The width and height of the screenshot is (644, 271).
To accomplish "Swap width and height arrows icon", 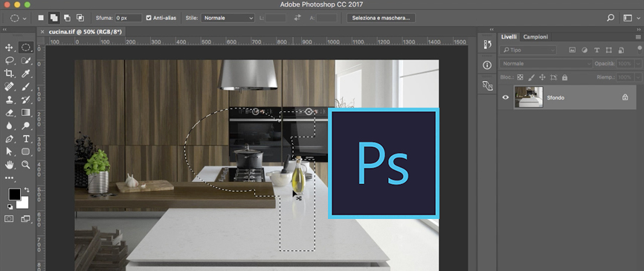I will pos(297,18).
